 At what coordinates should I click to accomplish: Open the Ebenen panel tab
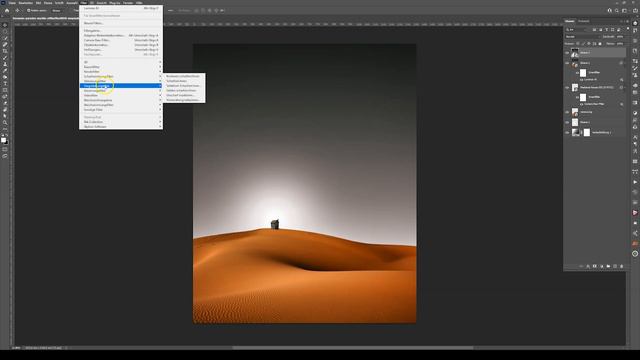click(569, 21)
